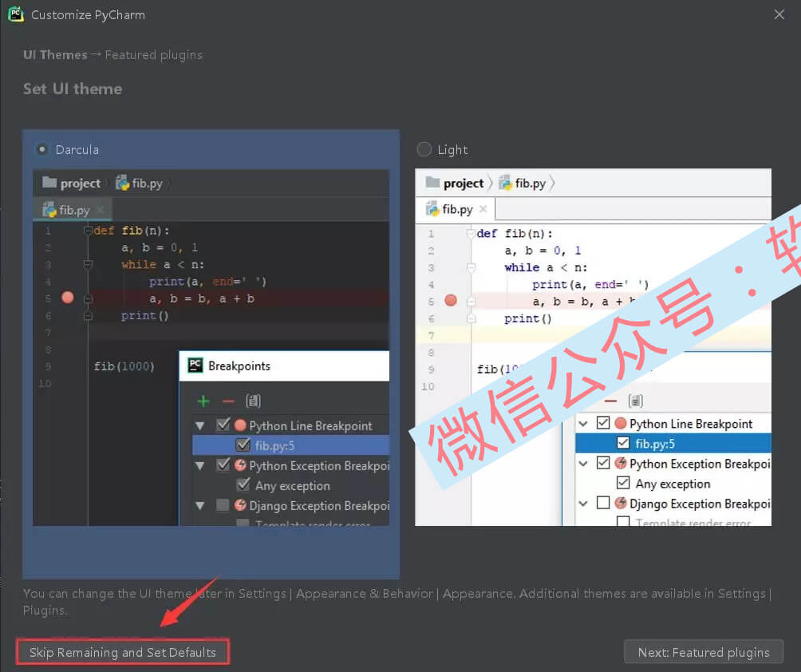Viewport: 801px width, 672px height.
Task: Click red breakpoint dot in Light preview gutter
Action: (451, 300)
